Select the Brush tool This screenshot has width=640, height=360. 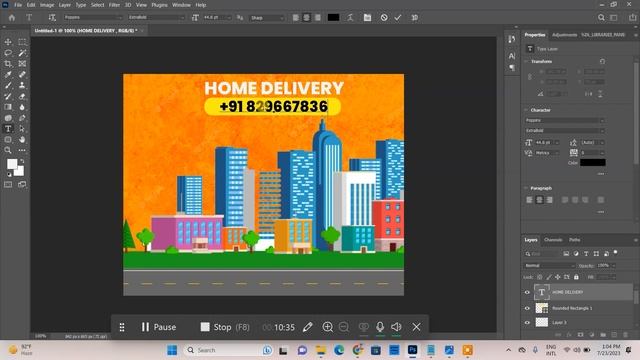point(8,85)
